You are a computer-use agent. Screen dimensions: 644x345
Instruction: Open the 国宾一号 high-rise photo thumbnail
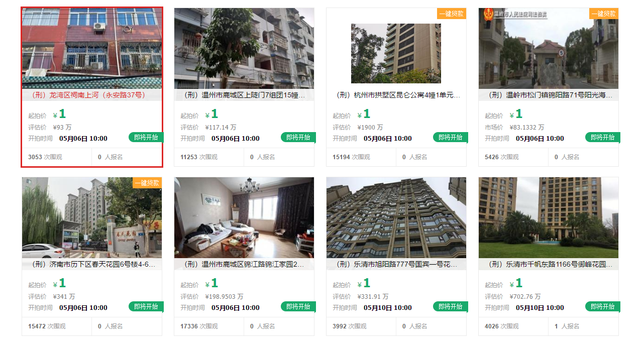(396, 217)
